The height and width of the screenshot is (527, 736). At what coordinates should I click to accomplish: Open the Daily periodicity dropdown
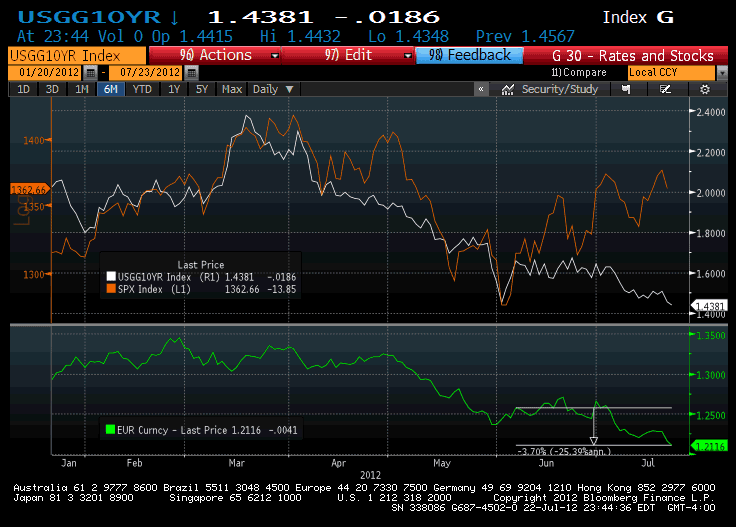tap(273, 89)
